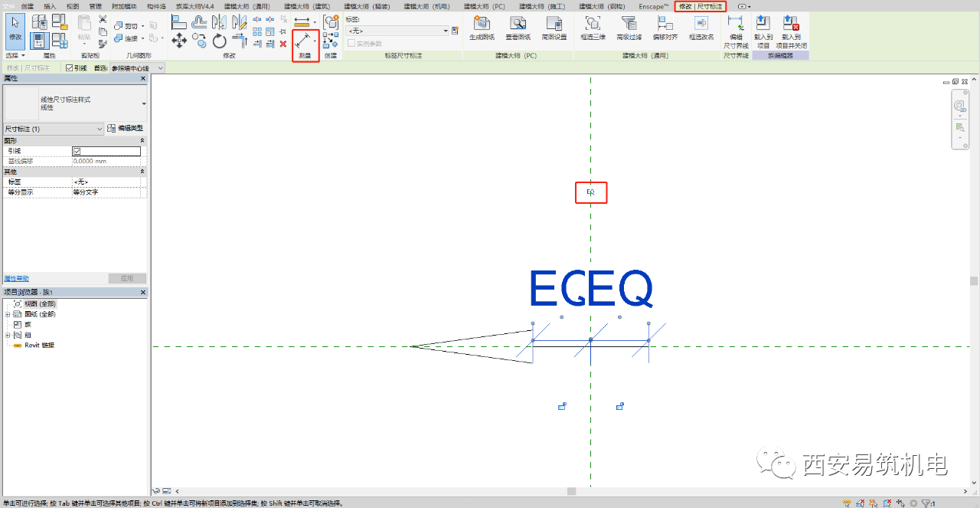Screen dimensions: 980x508
Task: Open 参照墙中心线 preference dropdown
Action: pyautogui.click(x=138, y=68)
